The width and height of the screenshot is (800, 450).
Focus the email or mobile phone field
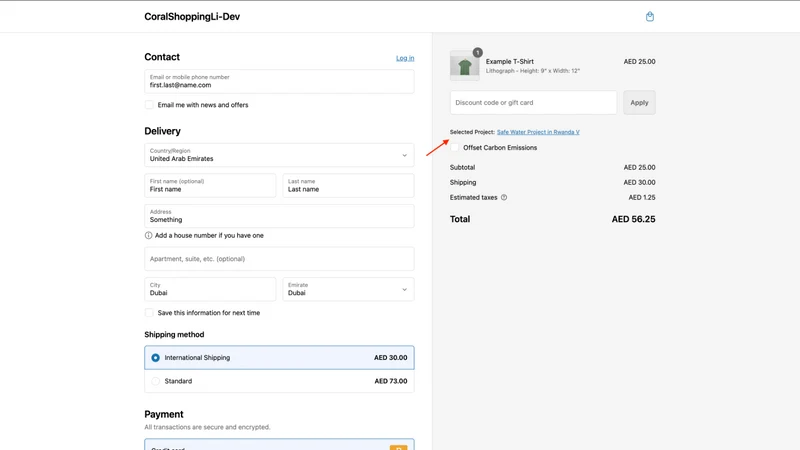(279, 82)
